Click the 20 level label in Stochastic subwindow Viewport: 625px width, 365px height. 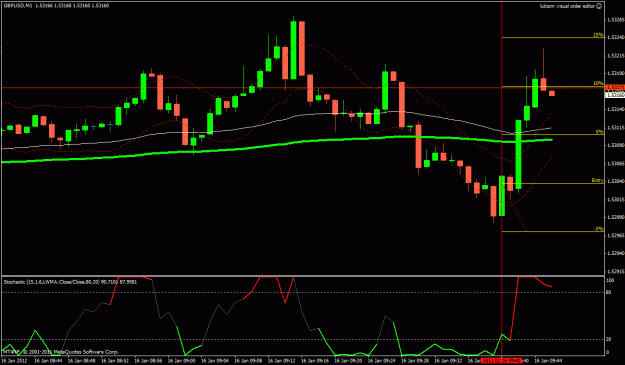pos(608,339)
